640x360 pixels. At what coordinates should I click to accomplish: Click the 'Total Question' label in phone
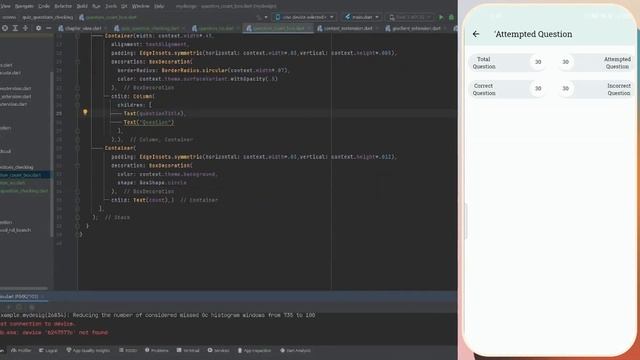point(484,63)
